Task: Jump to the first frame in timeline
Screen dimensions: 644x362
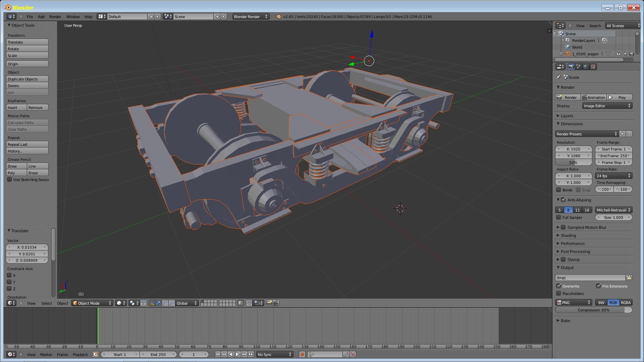Action: tap(217, 354)
